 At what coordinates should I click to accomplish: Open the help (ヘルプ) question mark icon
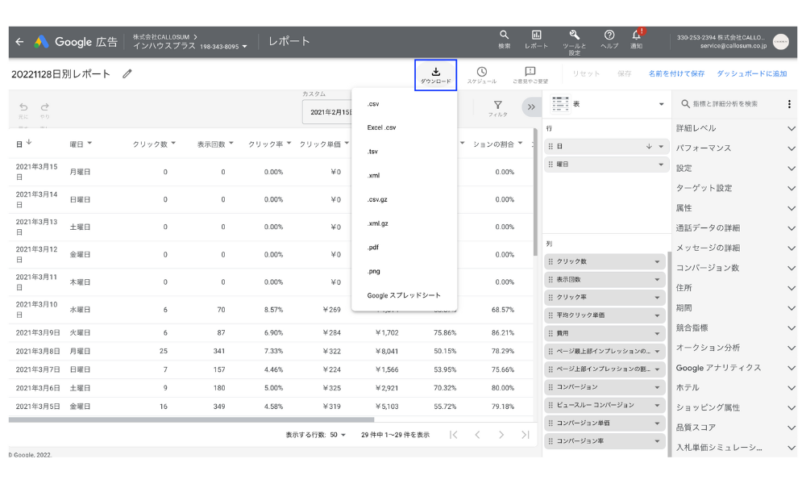pyautogui.click(x=609, y=37)
